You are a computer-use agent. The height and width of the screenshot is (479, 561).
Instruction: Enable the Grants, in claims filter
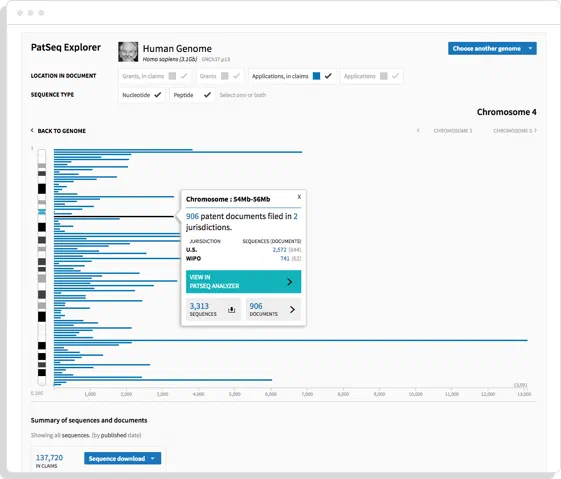(x=155, y=76)
